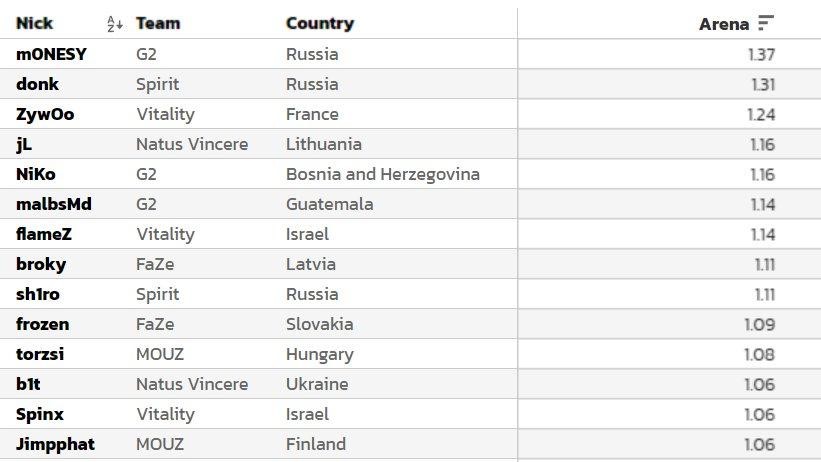Click the jL player name
This screenshot has height=462, width=821.
pyautogui.click(x=24, y=144)
